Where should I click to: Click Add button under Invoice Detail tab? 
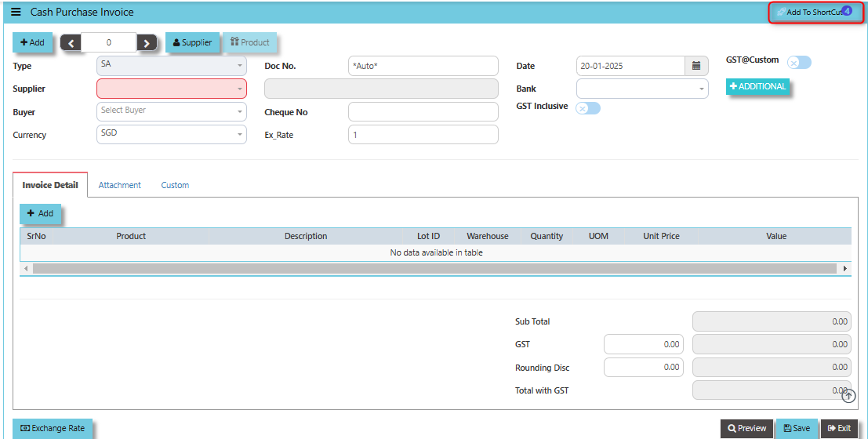[41, 213]
